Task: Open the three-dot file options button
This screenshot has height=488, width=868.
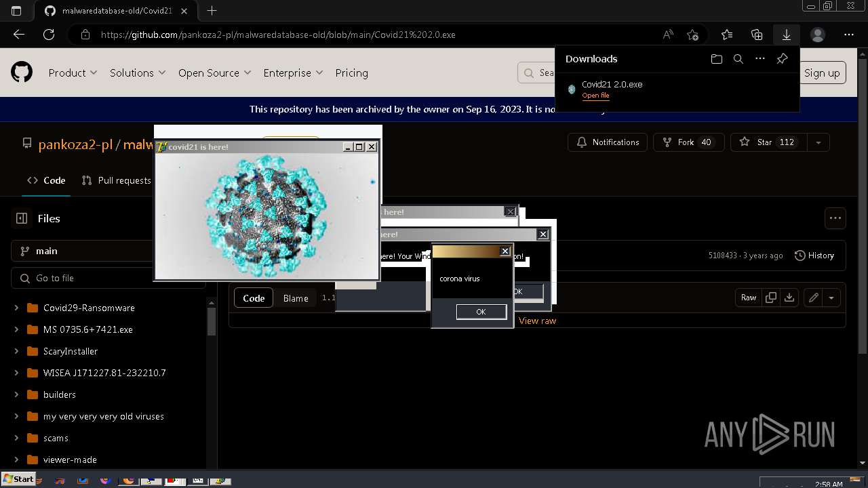Action: 835,218
